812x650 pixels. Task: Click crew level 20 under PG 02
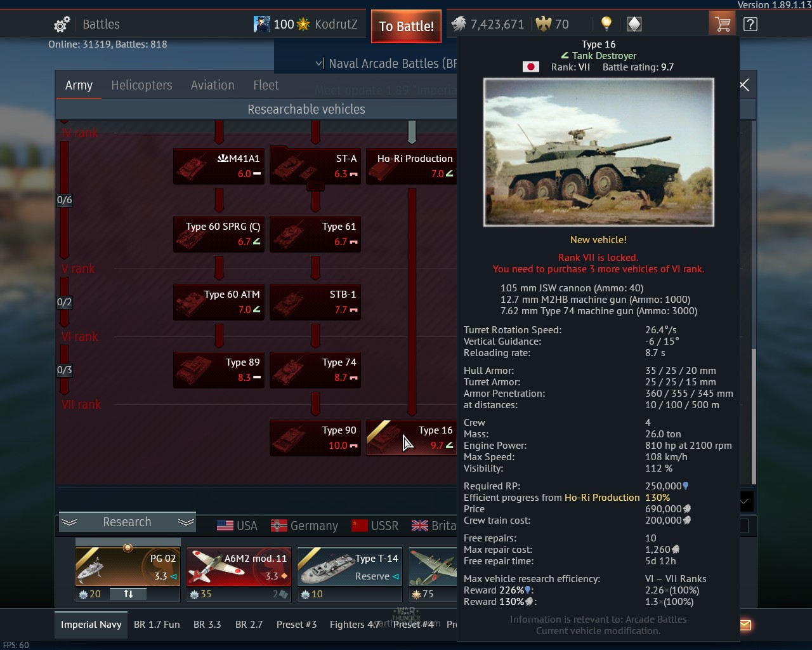pyautogui.click(x=89, y=594)
